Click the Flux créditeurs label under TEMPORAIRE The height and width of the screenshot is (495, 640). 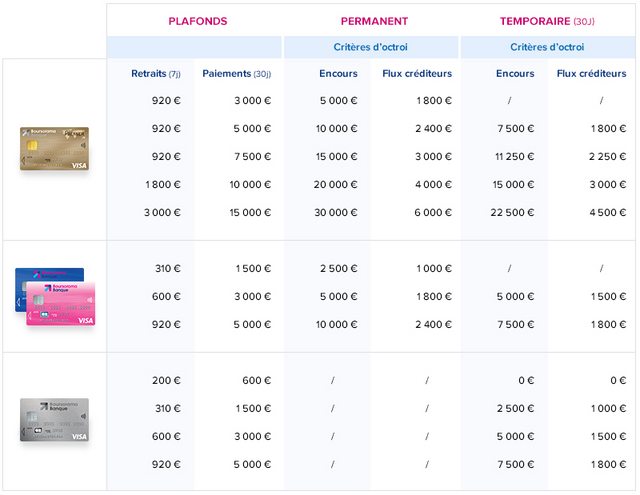(590, 73)
